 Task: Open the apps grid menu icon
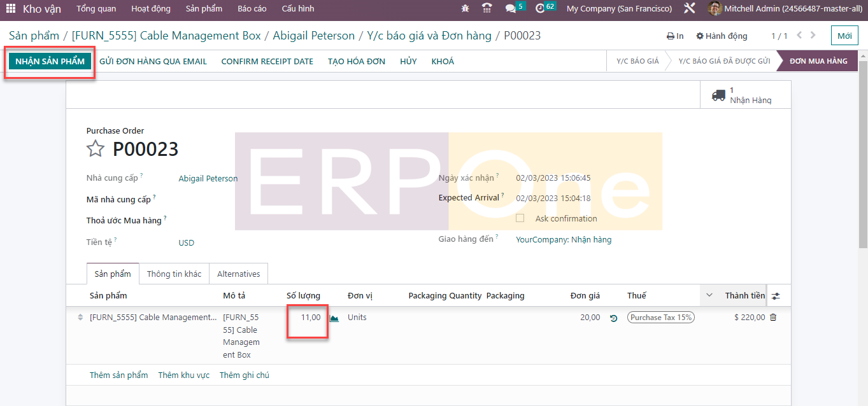click(x=11, y=9)
